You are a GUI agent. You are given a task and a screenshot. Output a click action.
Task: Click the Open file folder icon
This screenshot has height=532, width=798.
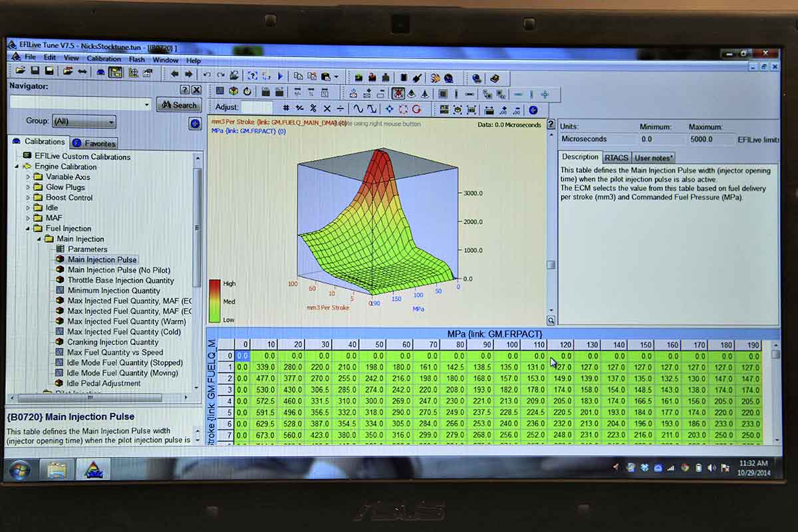pos(21,71)
